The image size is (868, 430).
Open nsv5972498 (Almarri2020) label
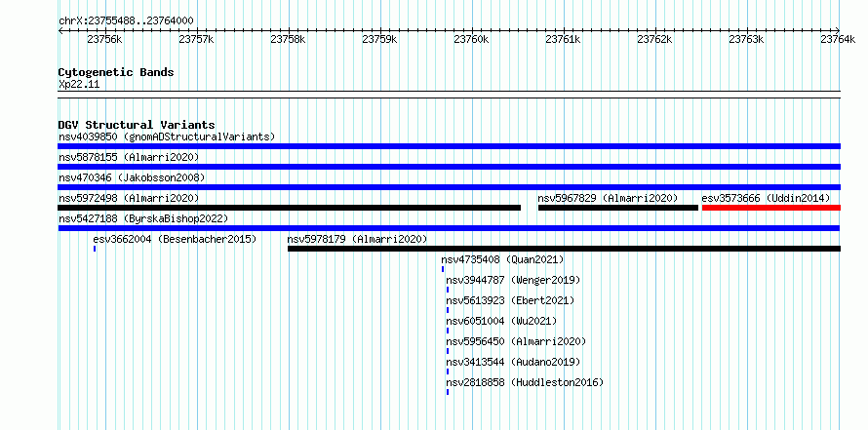pyautogui.click(x=129, y=198)
